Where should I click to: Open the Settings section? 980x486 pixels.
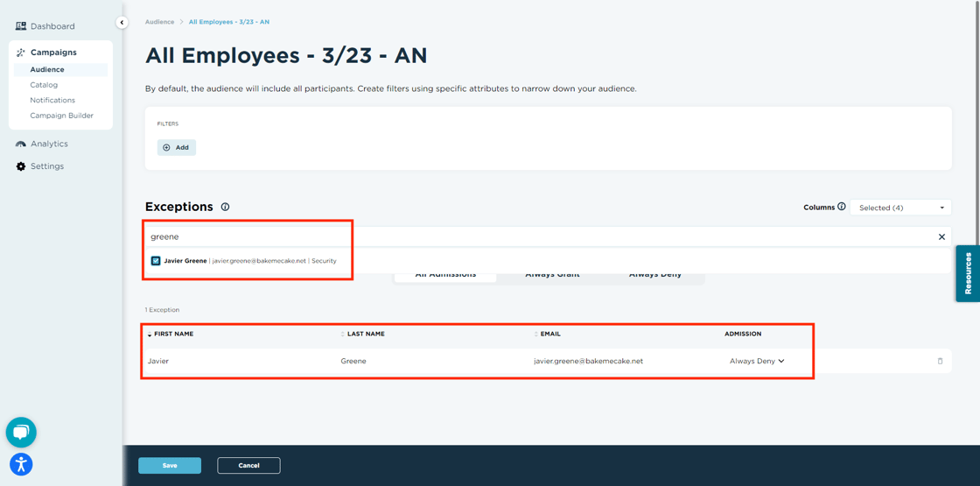coord(47,166)
